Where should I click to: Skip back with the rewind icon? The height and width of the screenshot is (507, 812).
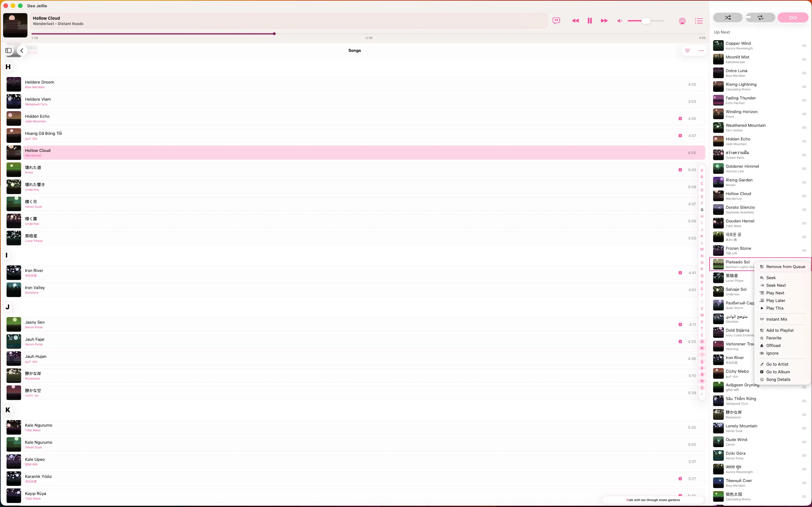coord(575,21)
